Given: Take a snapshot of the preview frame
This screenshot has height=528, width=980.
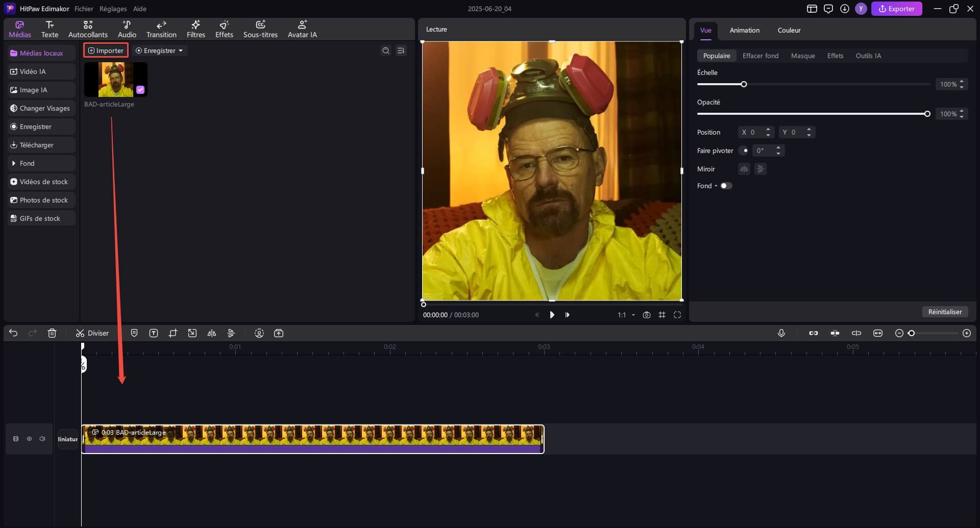Looking at the screenshot, I should [x=647, y=315].
